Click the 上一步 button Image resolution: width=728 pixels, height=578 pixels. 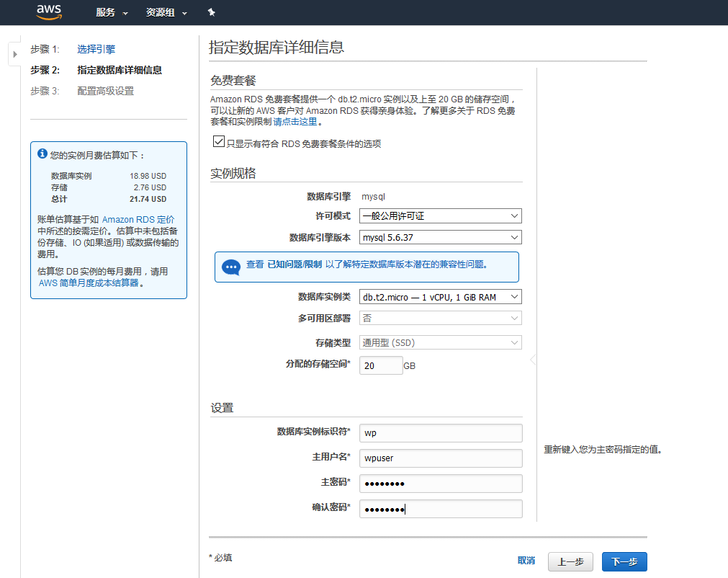point(570,561)
